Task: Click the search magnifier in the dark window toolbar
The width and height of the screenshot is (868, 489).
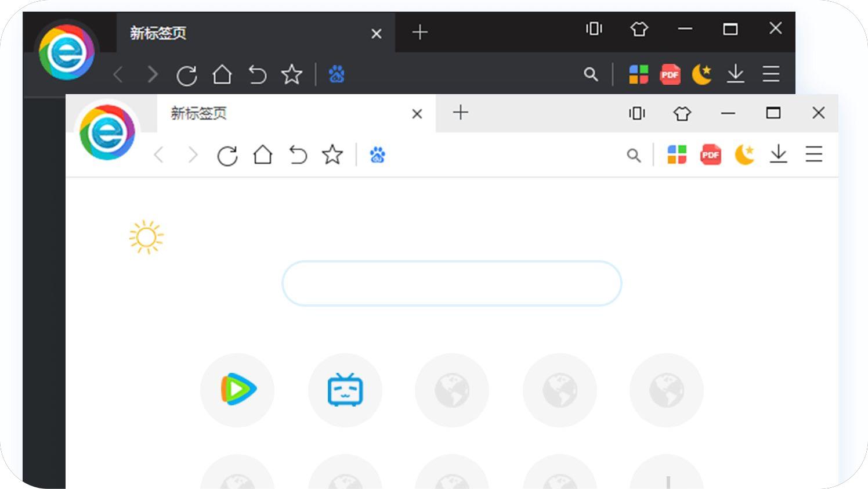Action: pos(591,74)
